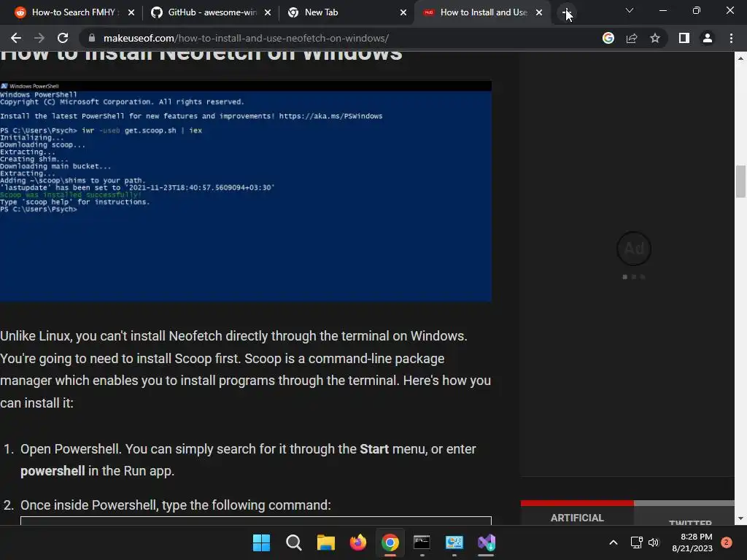
Task: Open notification center badge
Action: point(727,542)
